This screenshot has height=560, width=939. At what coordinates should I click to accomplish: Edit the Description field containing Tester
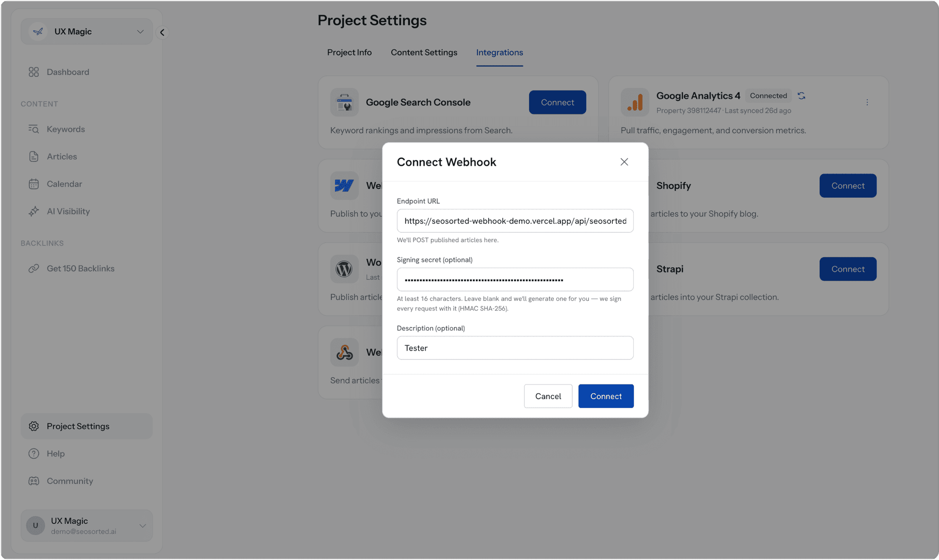[515, 348]
